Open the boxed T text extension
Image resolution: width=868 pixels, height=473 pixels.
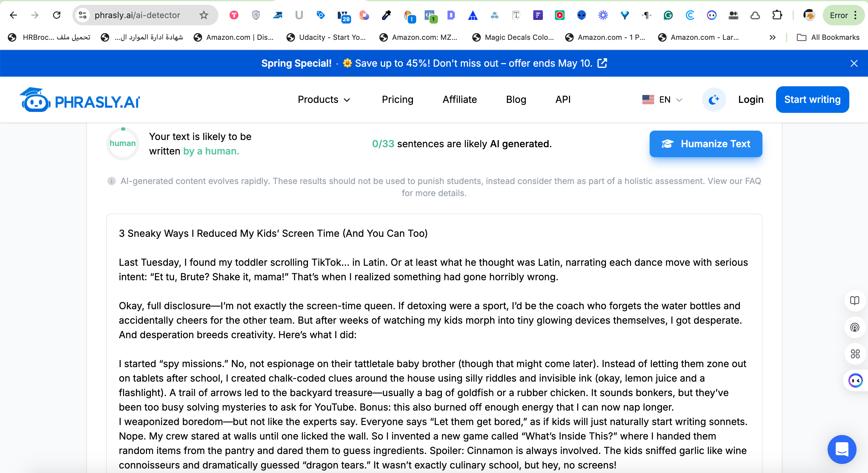click(x=516, y=15)
